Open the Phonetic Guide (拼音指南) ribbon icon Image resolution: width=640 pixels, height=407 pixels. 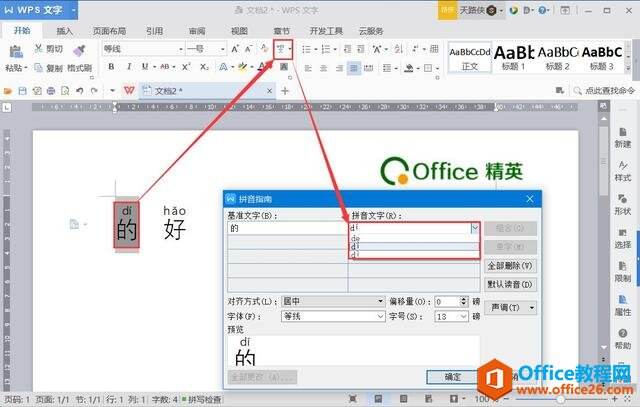pyautogui.click(x=281, y=49)
